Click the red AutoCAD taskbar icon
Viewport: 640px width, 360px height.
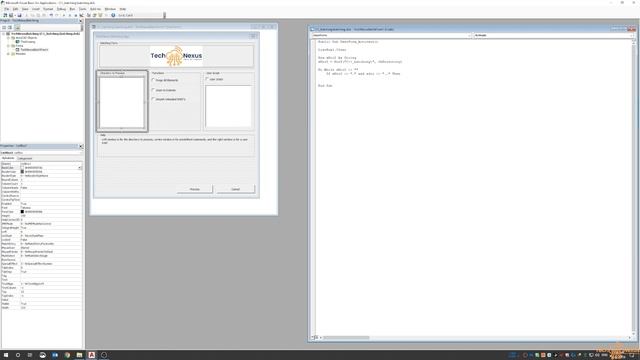click(91, 355)
